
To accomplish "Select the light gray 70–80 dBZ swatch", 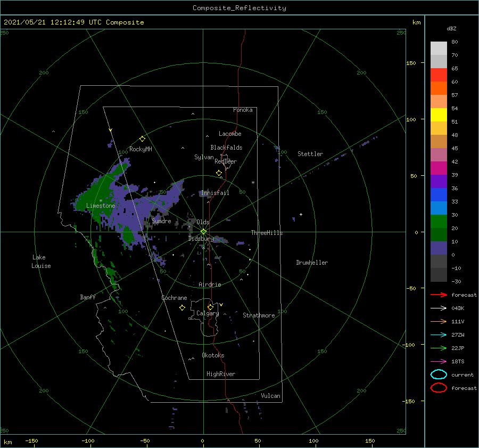I will pos(439,48).
